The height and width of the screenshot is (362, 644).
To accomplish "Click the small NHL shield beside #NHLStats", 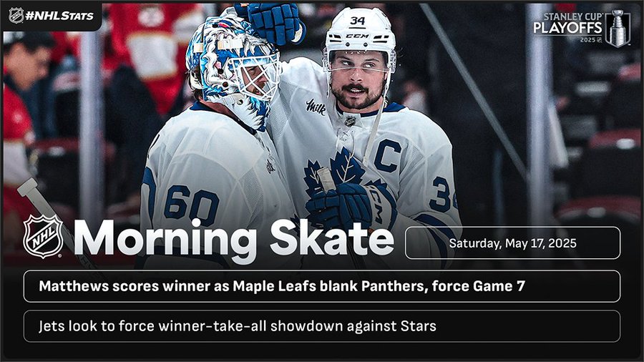I will [16, 15].
